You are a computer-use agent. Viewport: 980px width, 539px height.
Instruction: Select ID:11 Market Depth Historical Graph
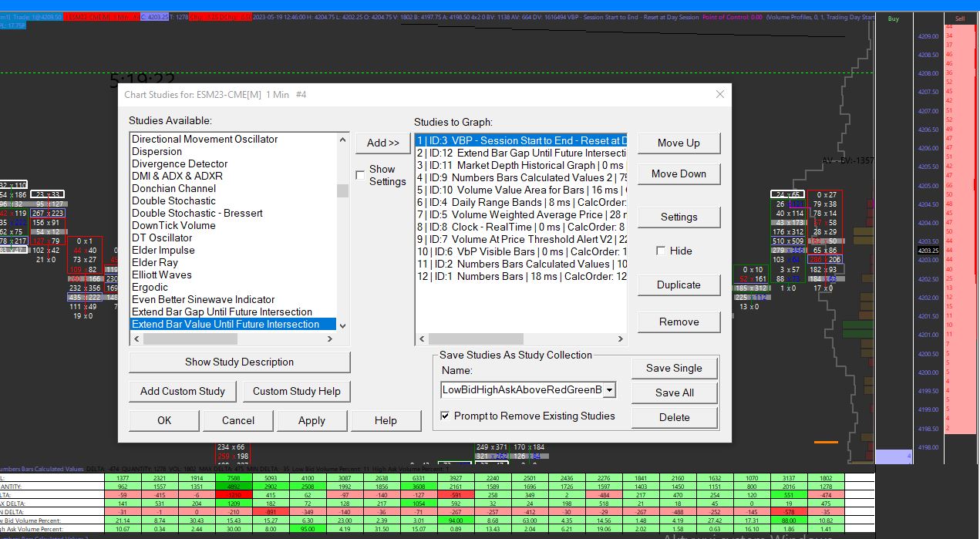(521, 165)
